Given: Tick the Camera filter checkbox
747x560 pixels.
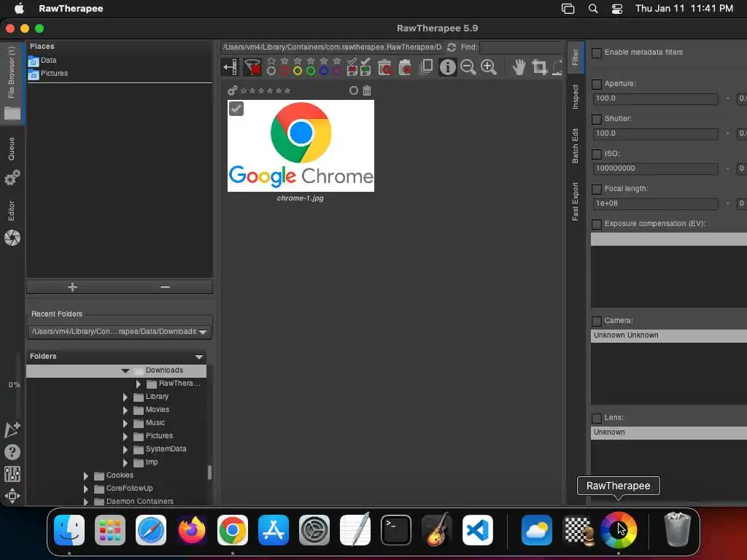Looking at the screenshot, I should pos(597,321).
